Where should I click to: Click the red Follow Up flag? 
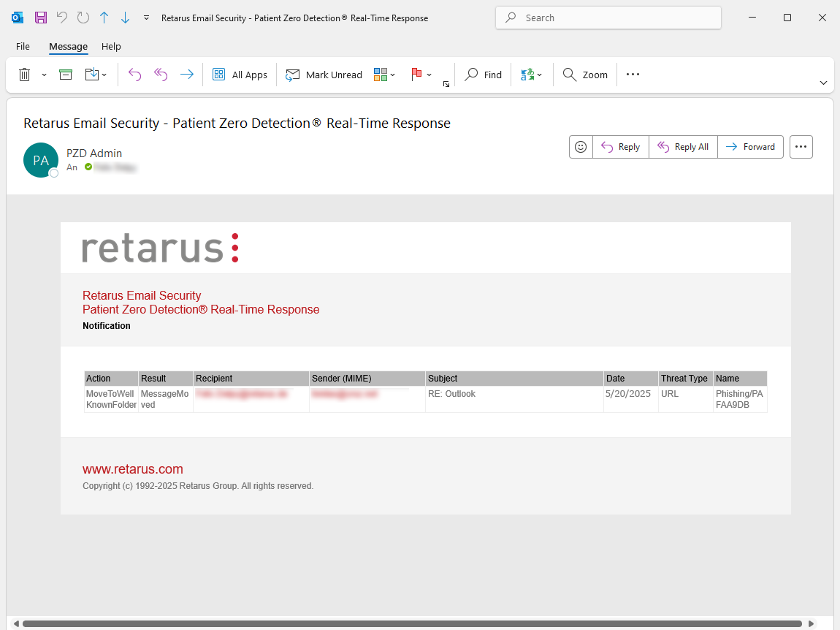pos(416,75)
